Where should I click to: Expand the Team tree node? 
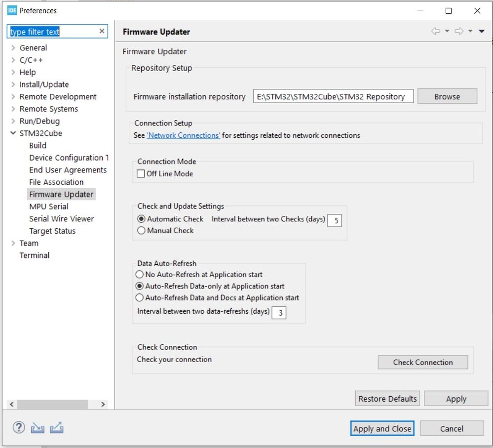tap(13, 243)
